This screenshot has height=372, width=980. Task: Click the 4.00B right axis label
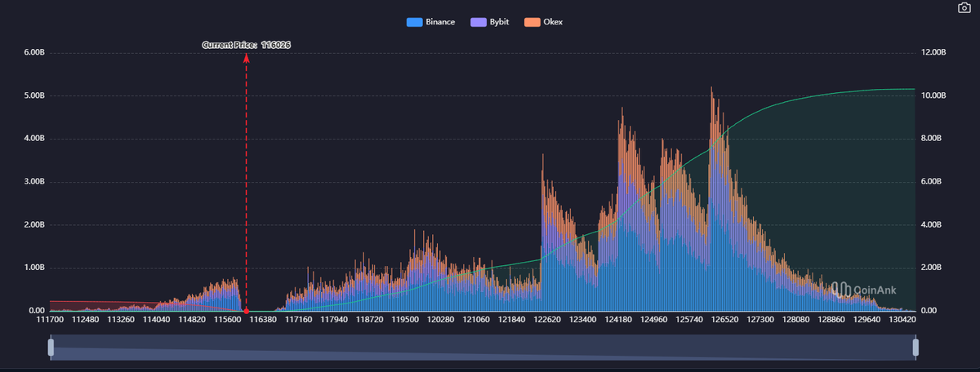pos(932,224)
